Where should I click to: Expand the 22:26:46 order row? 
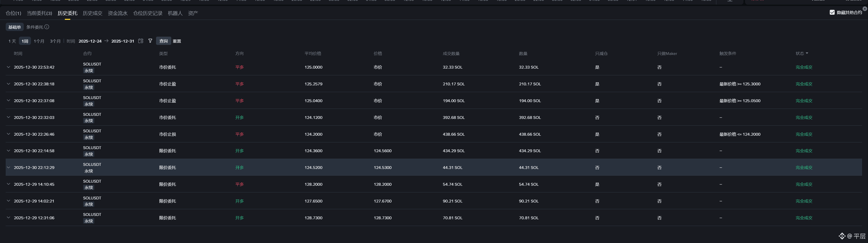point(9,134)
